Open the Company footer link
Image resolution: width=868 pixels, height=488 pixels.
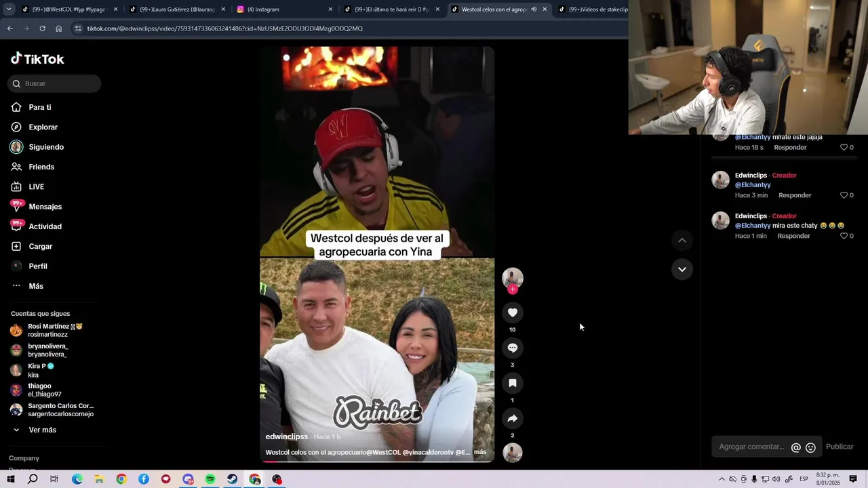[24, 458]
